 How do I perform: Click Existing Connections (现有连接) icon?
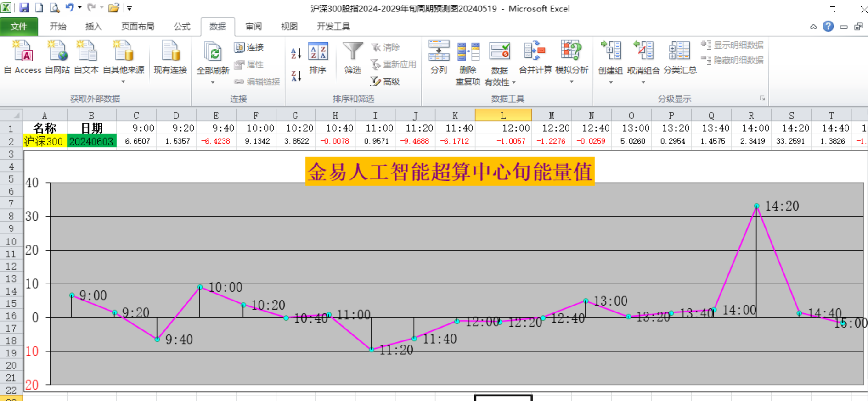170,57
